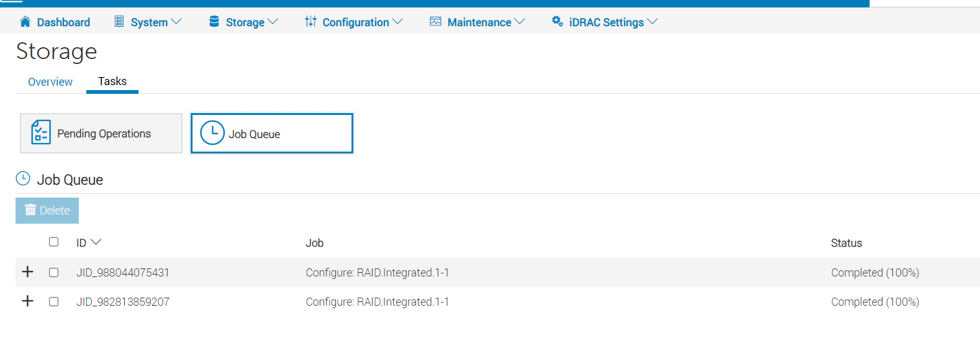
Task: Open the iDRAC Settings dropdown chevron
Action: pos(652,22)
